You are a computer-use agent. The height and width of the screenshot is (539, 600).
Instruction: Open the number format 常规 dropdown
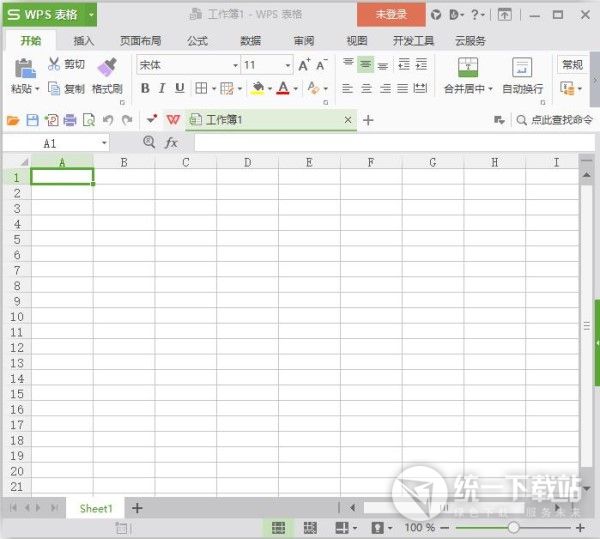pos(572,65)
